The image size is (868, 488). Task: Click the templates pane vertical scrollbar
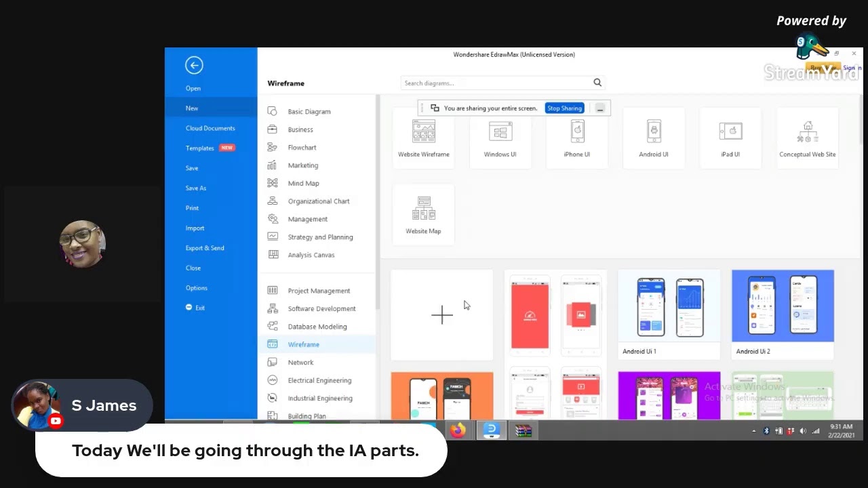pyautogui.click(x=862, y=119)
